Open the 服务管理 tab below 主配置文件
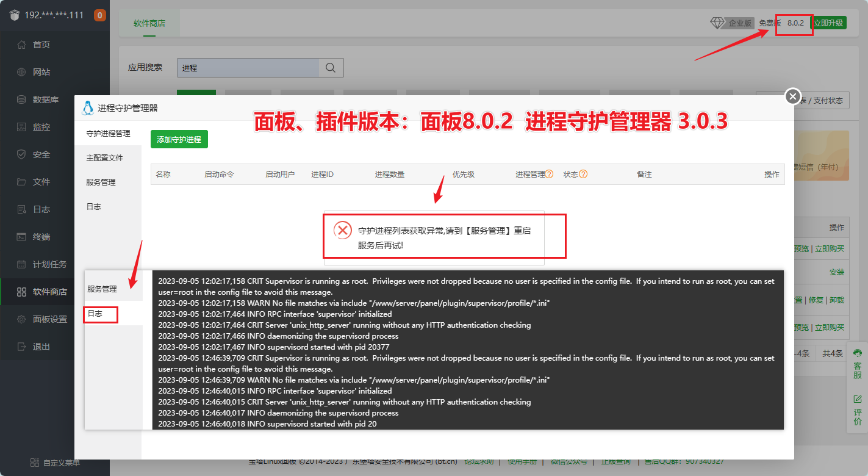This screenshot has height=476, width=868. tap(108, 182)
